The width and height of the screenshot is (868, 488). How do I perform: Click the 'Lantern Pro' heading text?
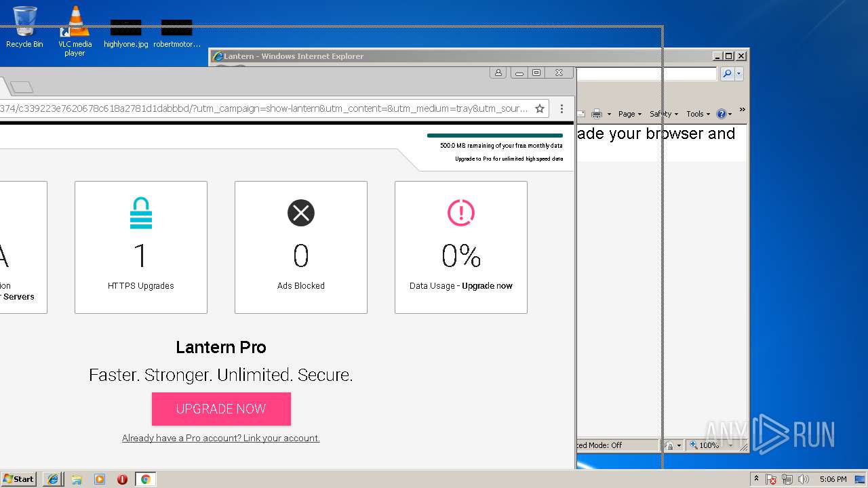click(x=221, y=347)
